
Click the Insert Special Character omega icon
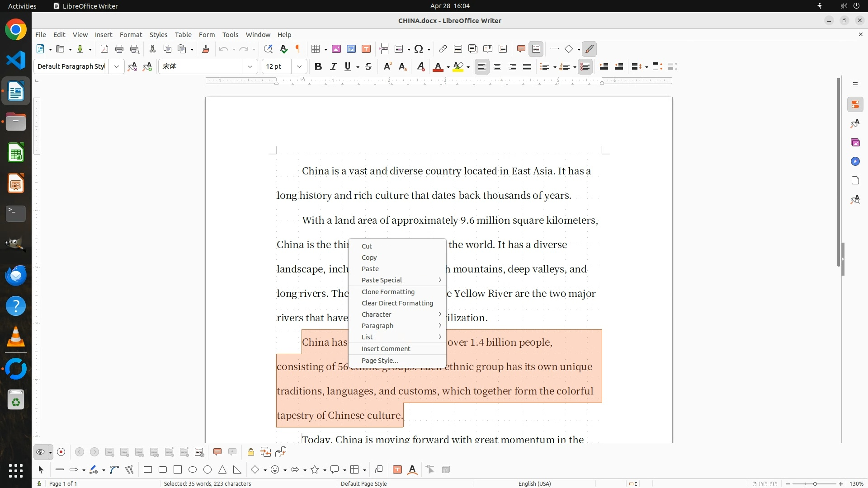tap(419, 49)
